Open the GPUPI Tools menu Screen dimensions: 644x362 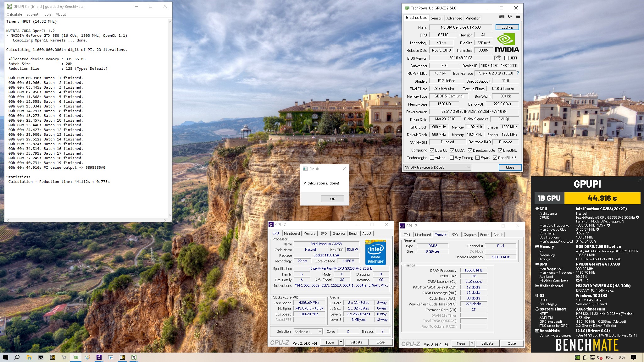(x=47, y=14)
